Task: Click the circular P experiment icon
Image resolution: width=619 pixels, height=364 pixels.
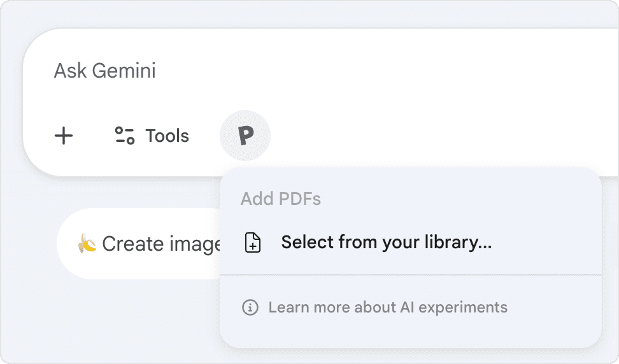Action: pyautogui.click(x=245, y=136)
